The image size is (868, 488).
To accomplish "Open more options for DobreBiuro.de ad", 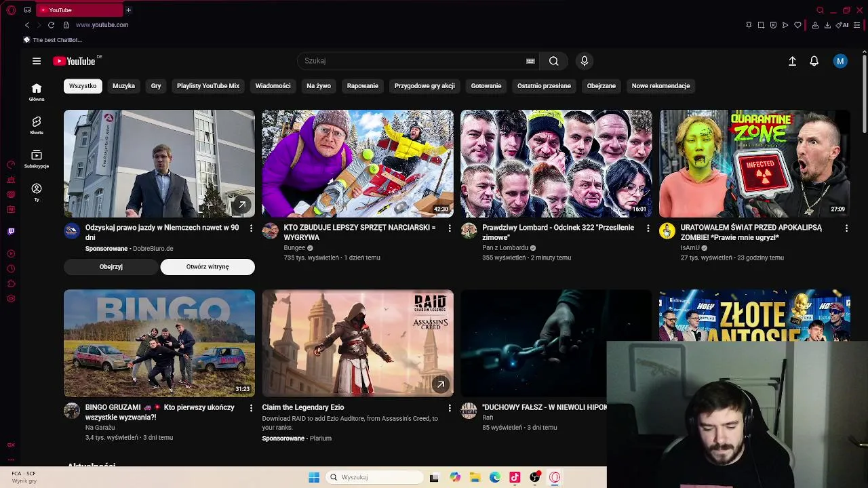I will click(251, 228).
